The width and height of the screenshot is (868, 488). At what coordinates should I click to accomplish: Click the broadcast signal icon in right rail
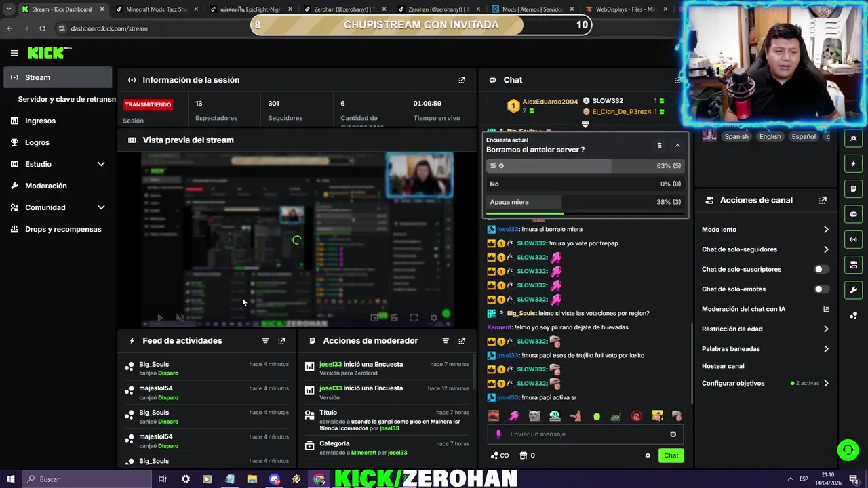[854, 239]
